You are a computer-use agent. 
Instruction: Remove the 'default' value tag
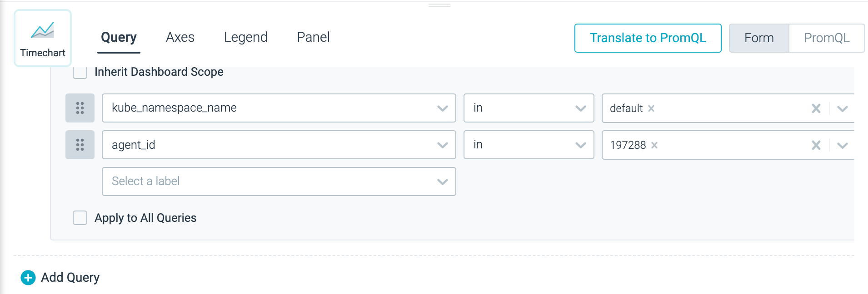[651, 108]
